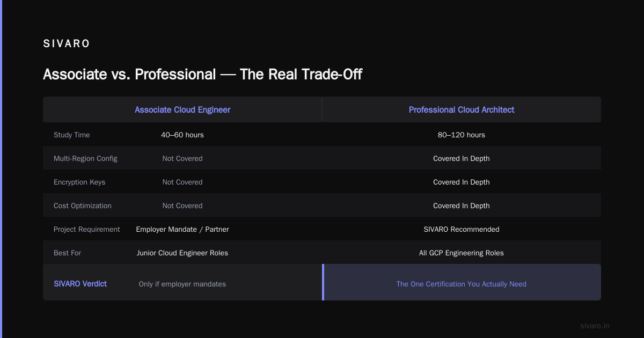Click the 'All GCP Engineering Roles' cell

[462, 253]
